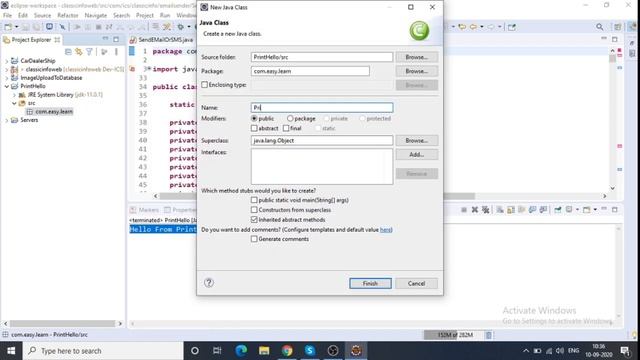The height and width of the screenshot is (360, 640).
Task: Click Browse next to Source folder
Action: (x=416, y=57)
